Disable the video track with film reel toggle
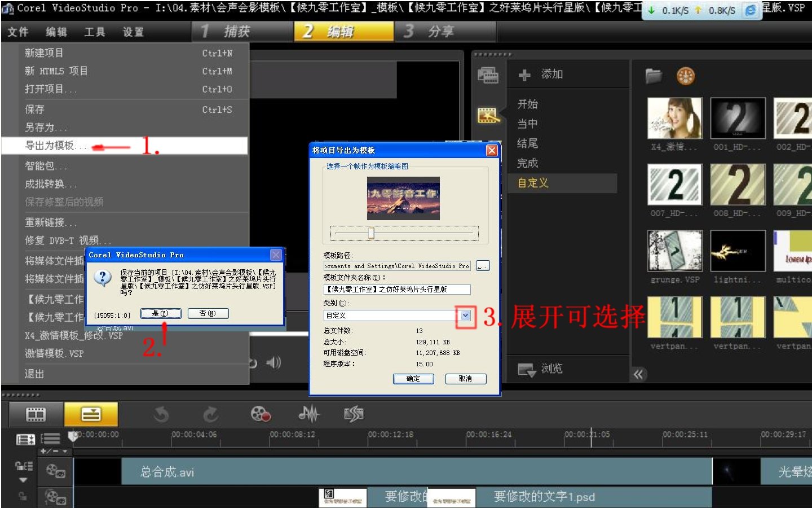This screenshot has height=508, width=812. 55,469
